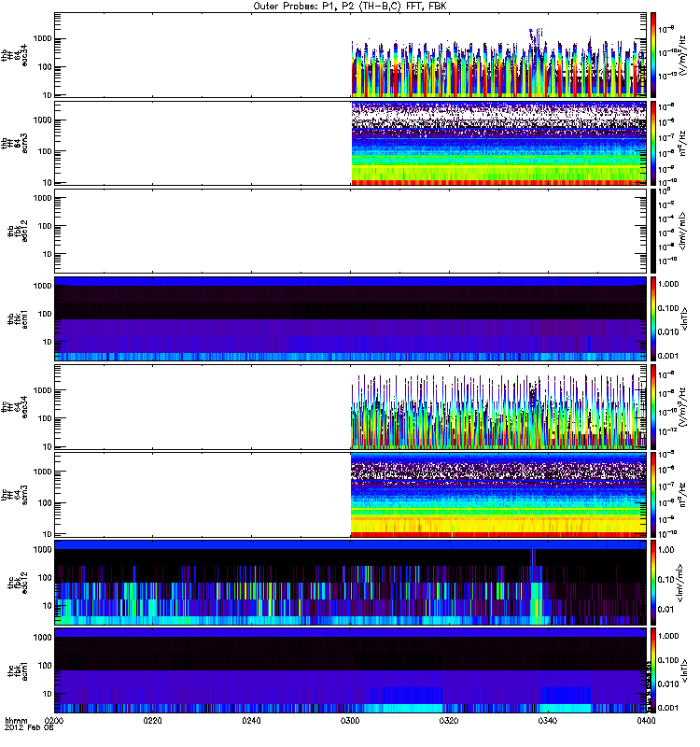Click the "1.000" color scale value of thb fbk scm1
The height and width of the screenshot is (747, 700).
coord(668,284)
